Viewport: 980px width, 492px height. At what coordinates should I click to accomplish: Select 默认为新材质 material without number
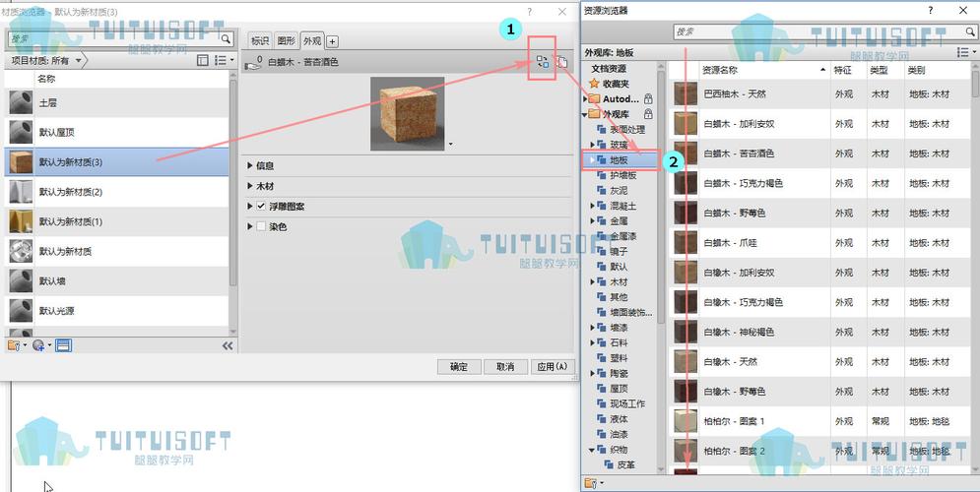tap(117, 251)
